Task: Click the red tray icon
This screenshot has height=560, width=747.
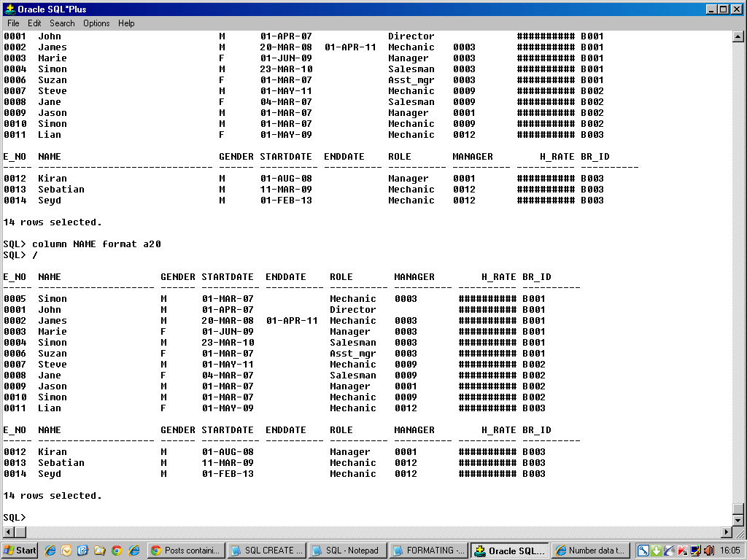Action: click(682, 551)
